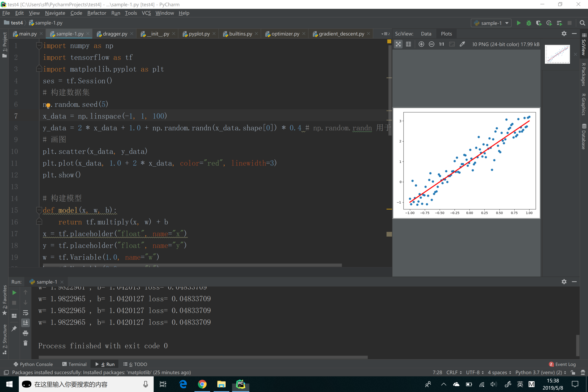
Task: Show hidden editor tabs list
Action: pos(385,34)
